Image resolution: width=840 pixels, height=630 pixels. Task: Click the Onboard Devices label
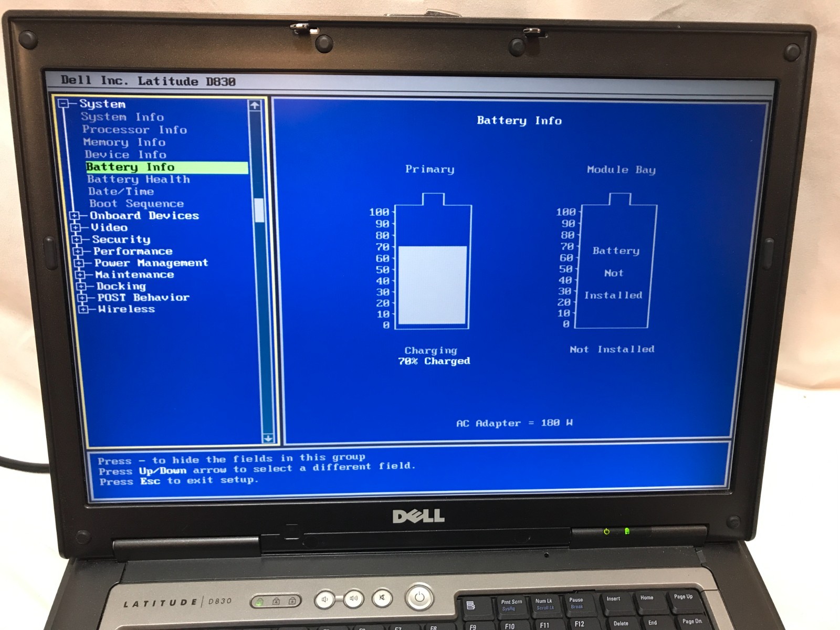coord(144,216)
